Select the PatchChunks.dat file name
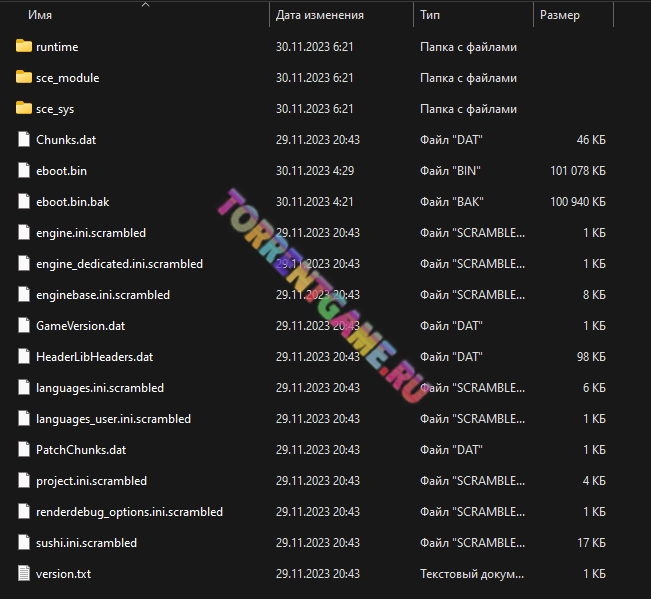The width and height of the screenshot is (651, 599). point(81,450)
